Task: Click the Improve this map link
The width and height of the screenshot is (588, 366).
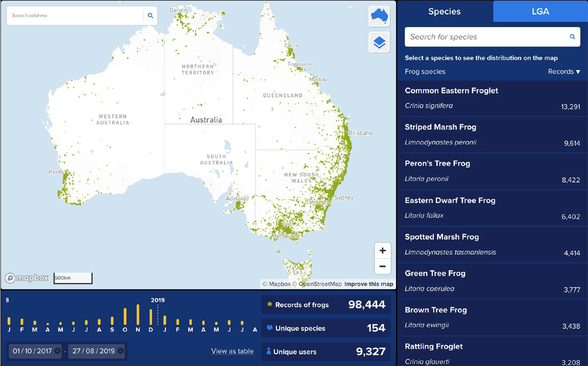Action: (x=368, y=284)
